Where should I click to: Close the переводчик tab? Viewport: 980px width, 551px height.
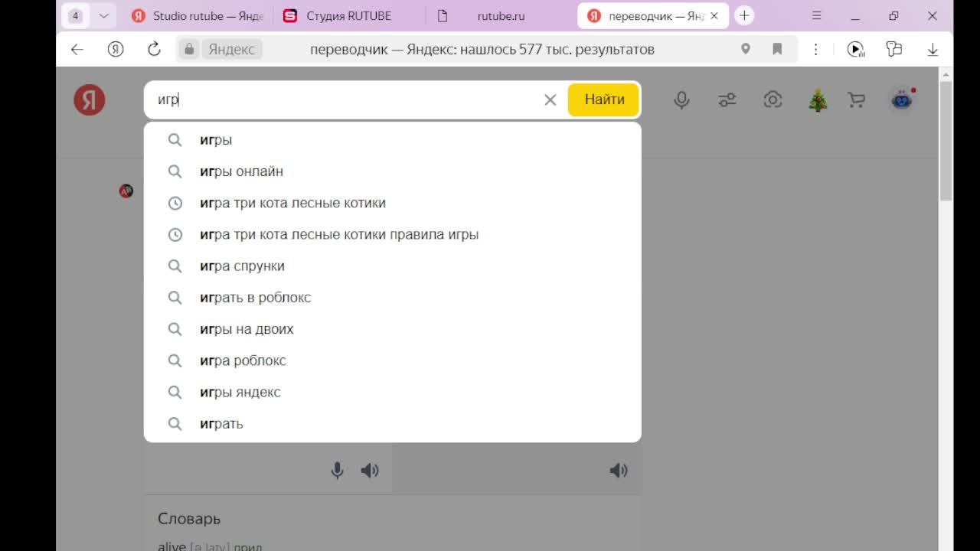714,16
